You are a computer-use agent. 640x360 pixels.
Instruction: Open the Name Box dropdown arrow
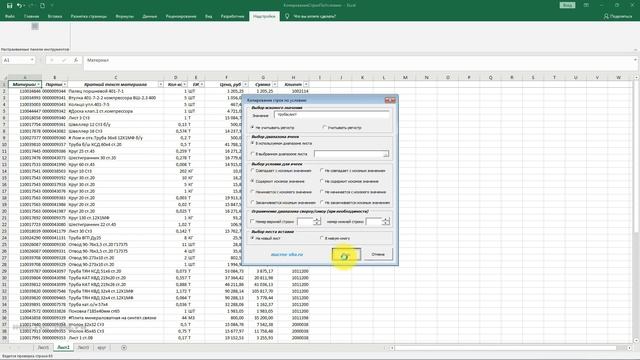click(32, 60)
